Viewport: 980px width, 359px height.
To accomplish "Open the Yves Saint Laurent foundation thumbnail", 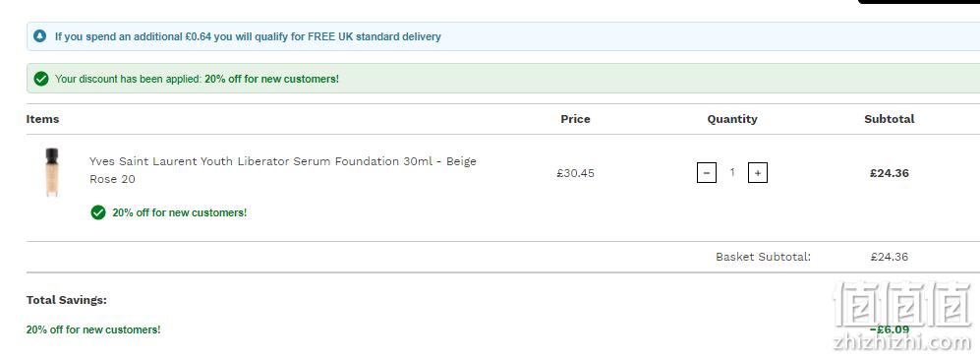I will [52, 173].
